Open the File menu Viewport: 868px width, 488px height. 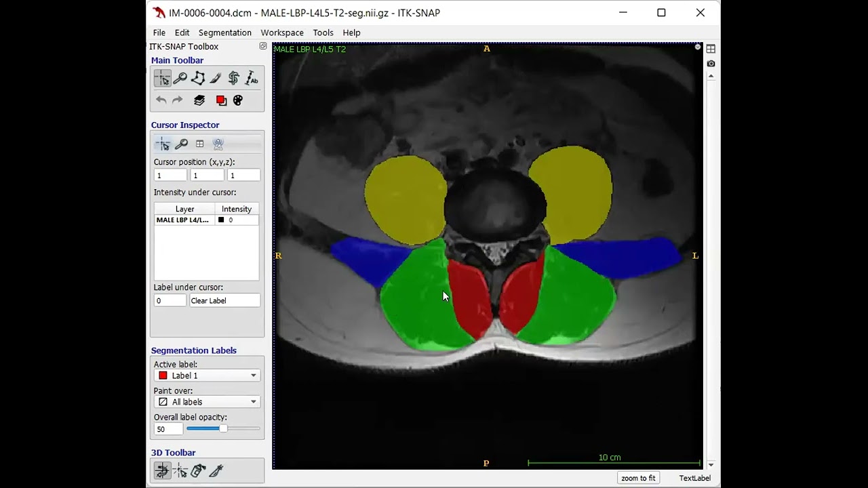(x=159, y=33)
